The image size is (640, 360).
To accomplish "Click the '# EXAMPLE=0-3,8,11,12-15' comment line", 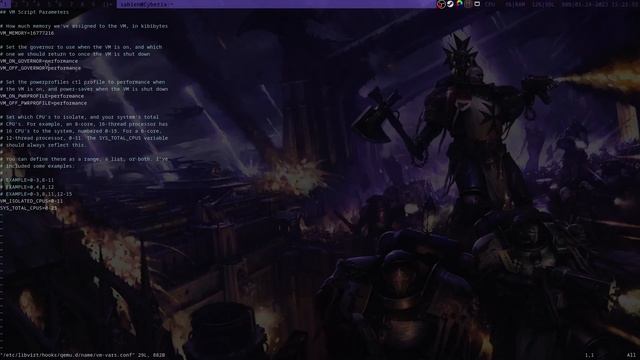I will tap(36, 194).
